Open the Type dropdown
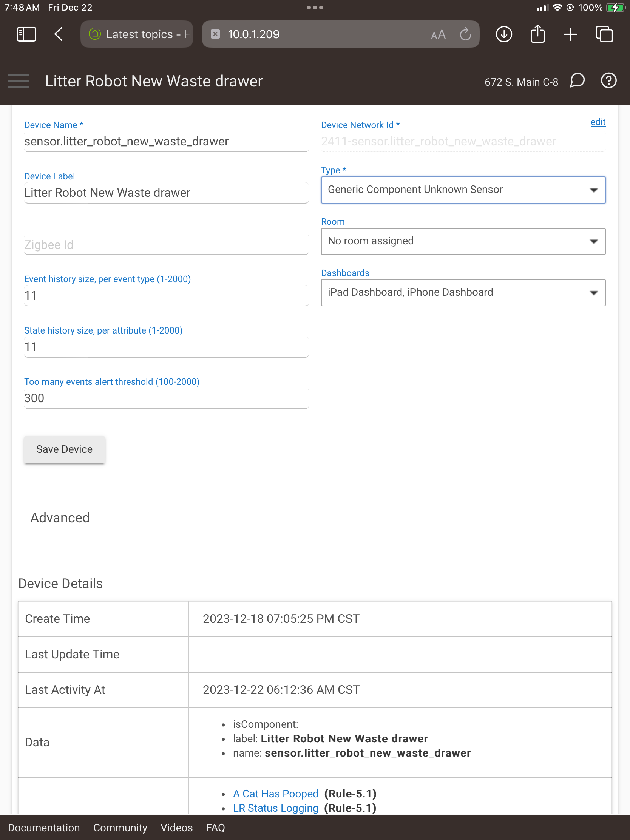This screenshot has width=630, height=840. point(463,190)
